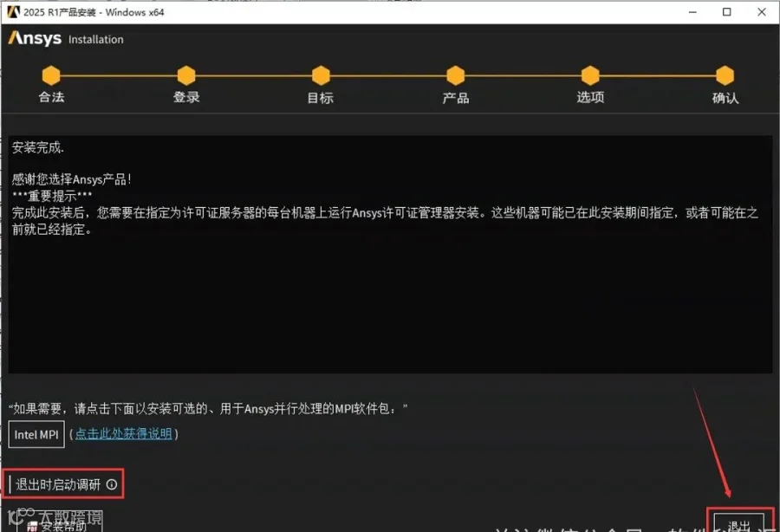
Task: Click the 退出 button
Action: pyautogui.click(x=738, y=523)
